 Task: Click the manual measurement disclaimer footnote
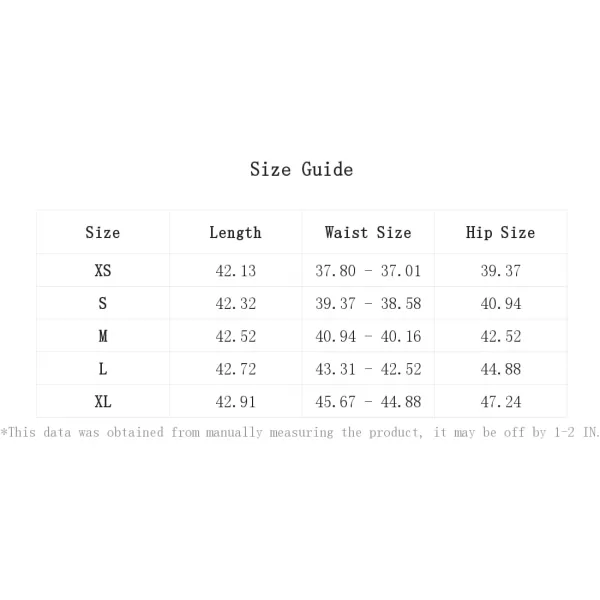pyautogui.click(x=300, y=432)
